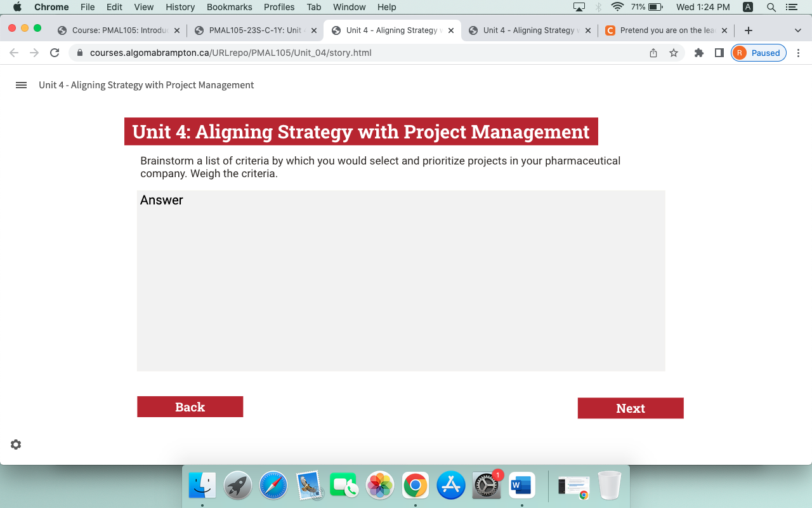Open the hamburger menu of the course
812x508 pixels.
(21, 85)
